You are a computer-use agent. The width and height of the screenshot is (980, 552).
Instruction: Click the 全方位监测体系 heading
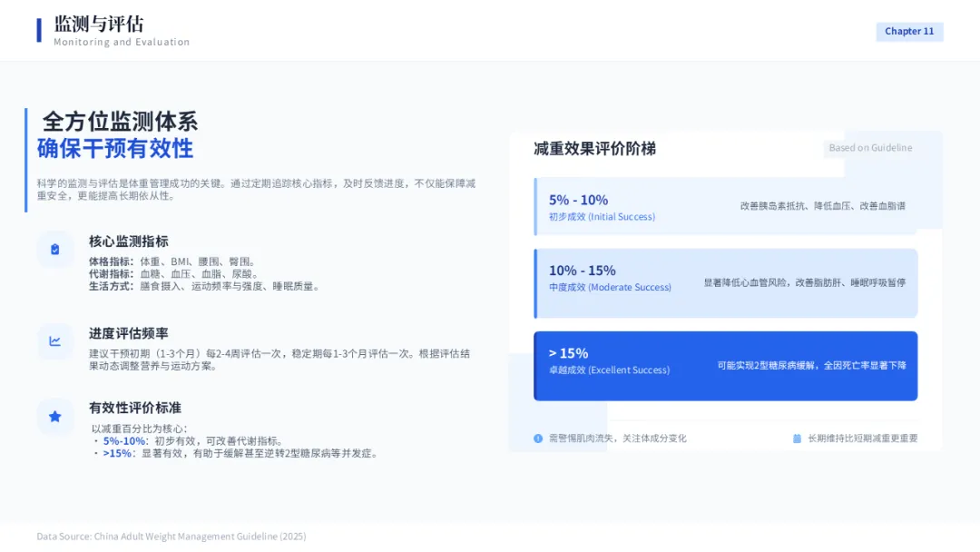(x=120, y=122)
